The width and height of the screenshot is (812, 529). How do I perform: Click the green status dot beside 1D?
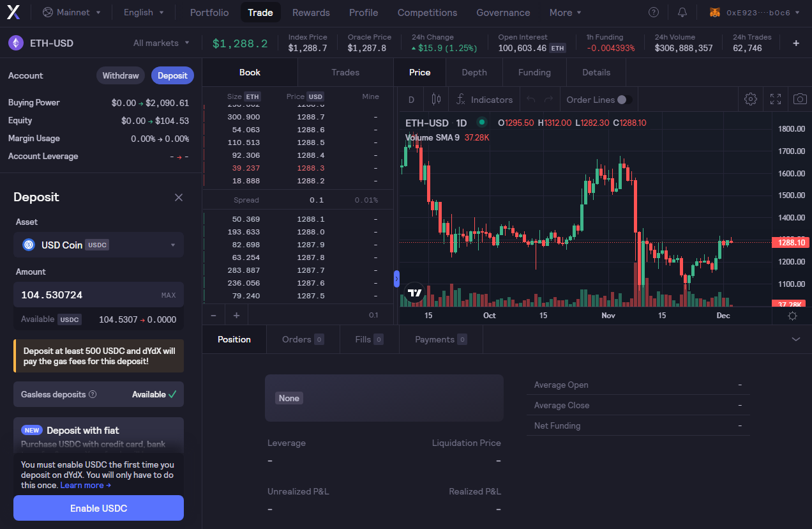481,122
